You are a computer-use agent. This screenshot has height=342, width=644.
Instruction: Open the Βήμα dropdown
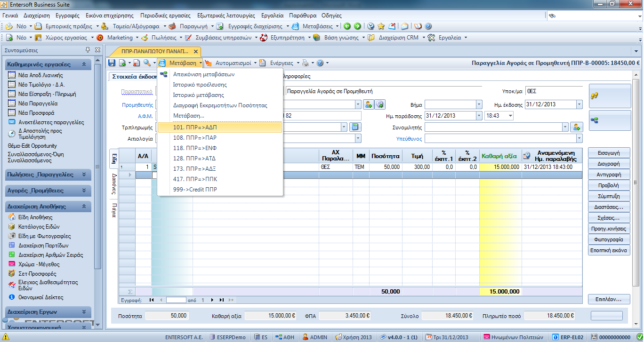(x=479, y=104)
